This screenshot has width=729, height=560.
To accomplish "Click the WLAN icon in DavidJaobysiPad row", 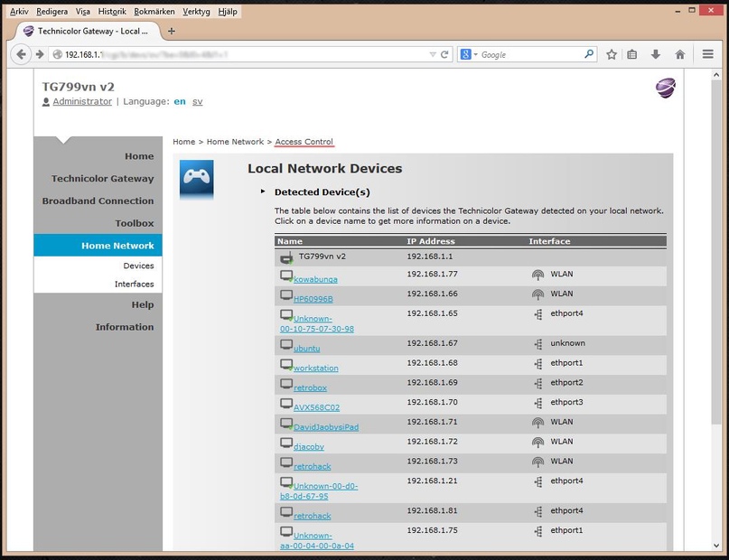I will (x=537, y=423).
